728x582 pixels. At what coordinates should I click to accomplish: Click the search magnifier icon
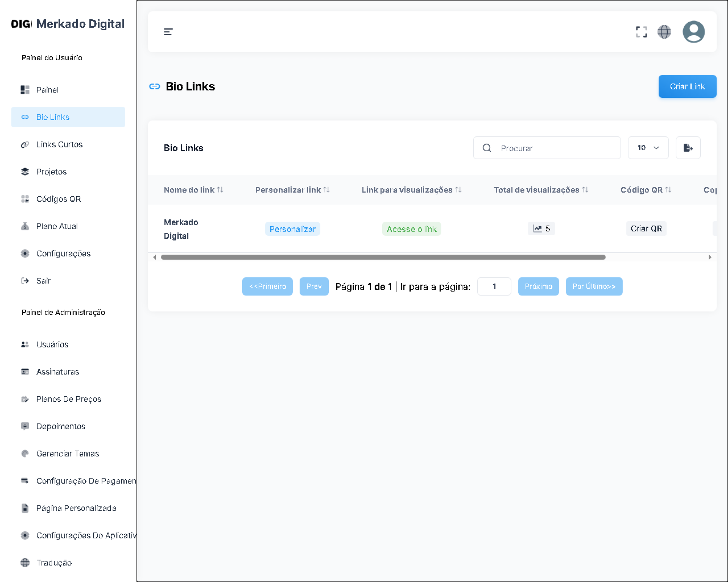point(487,148)
